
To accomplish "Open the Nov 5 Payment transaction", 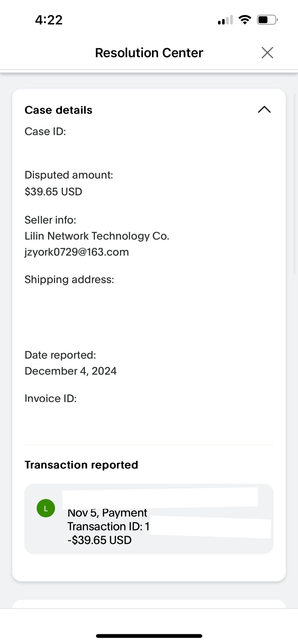I will (107, 513).
